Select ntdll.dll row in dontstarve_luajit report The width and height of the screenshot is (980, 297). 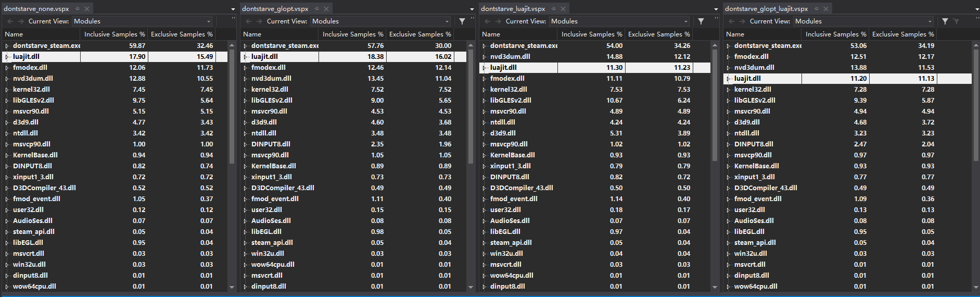(x=594, y=122)
